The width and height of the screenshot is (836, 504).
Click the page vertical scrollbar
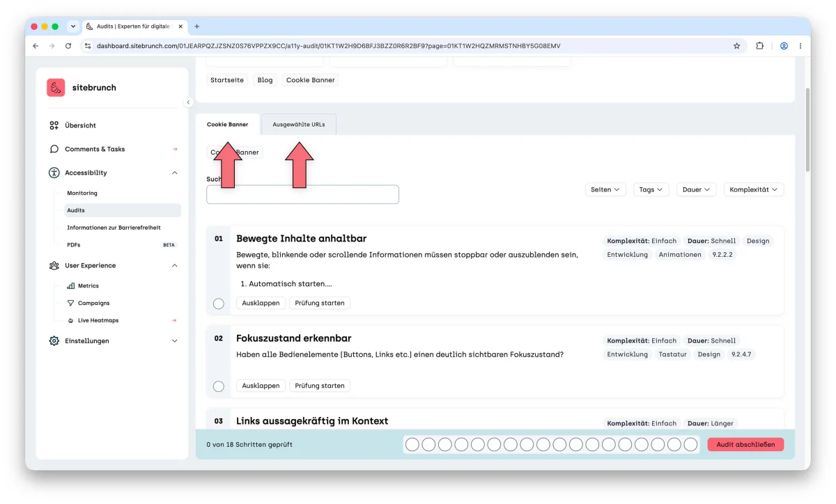[807, 129]
